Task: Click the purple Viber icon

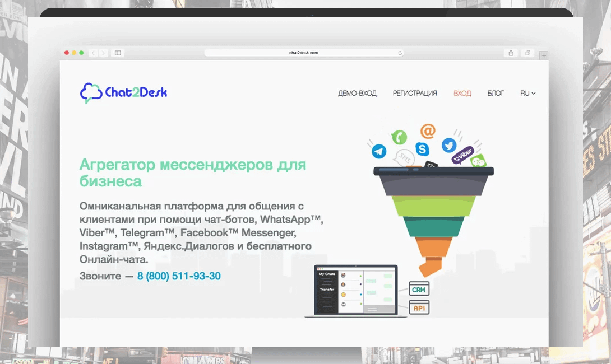Action: tap(462, 155)
